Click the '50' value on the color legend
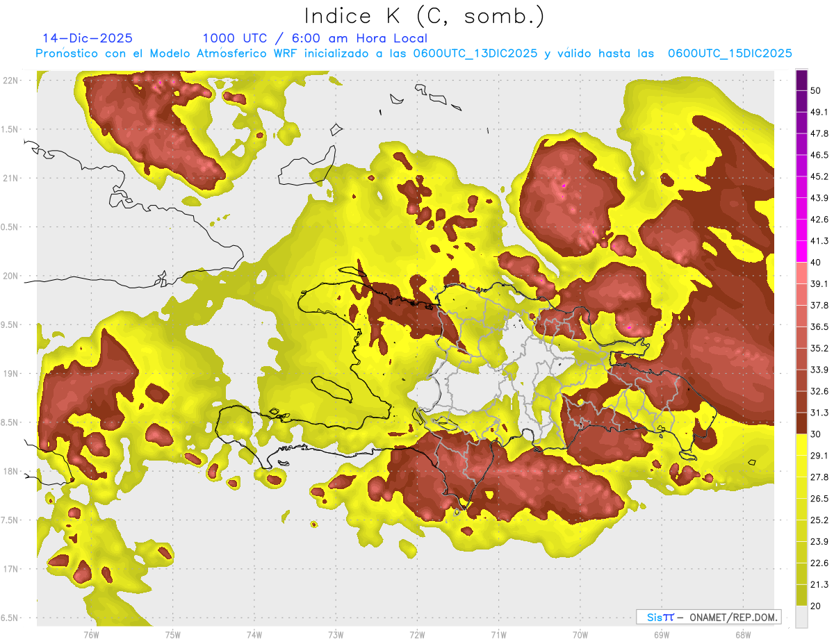This screenshot has width=834, height=644. click(x=817, y=90)
